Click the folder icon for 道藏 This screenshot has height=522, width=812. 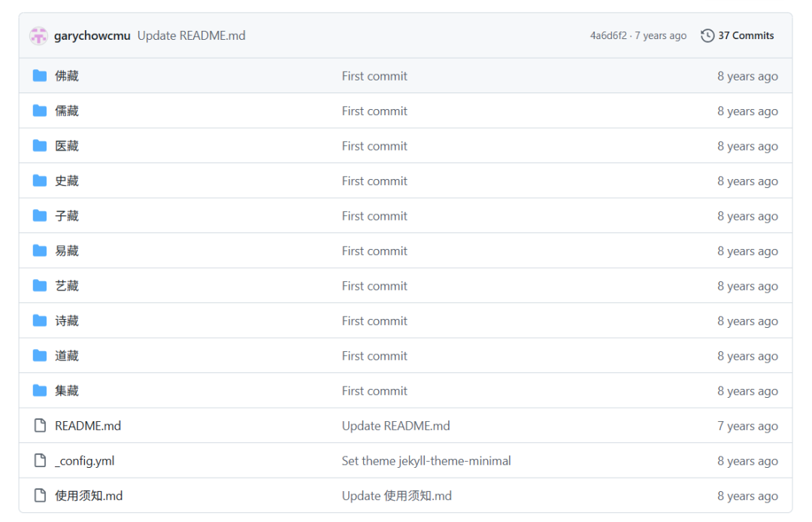click(x=40, y=355)
